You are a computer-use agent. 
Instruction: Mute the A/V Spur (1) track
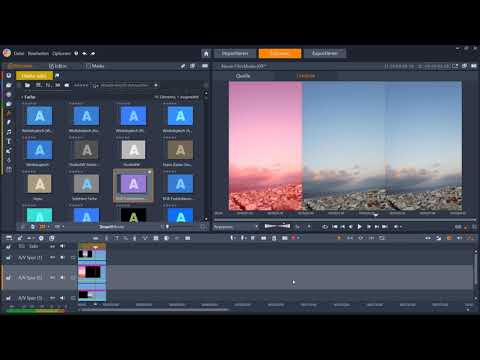pyautogui.click(x=62, y=258)
